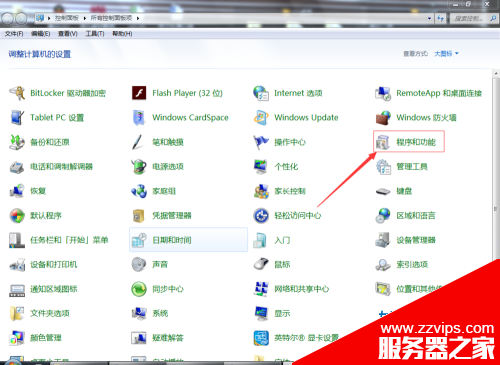500x365 pixels.
Task: Open 管理工具 gear icon
Action: click(383, 167)
